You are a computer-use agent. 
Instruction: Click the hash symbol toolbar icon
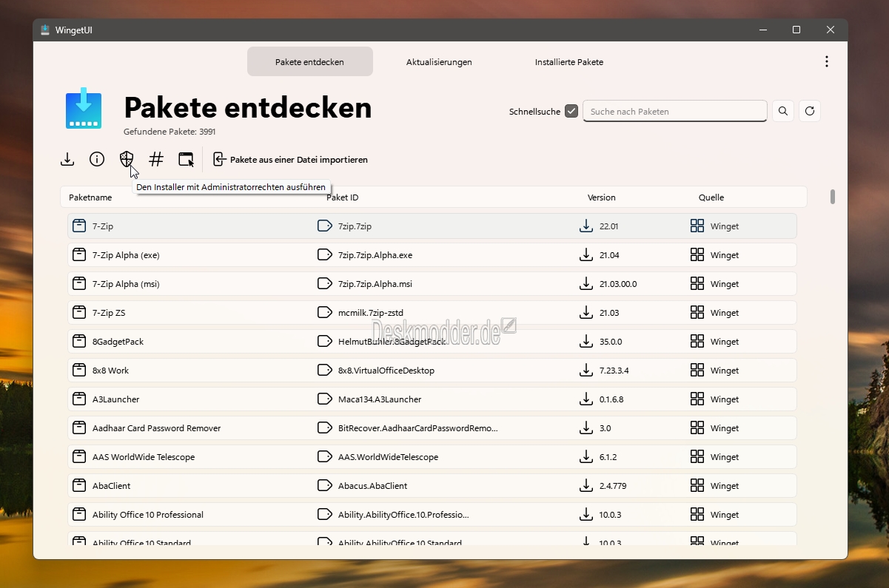(156, 159)
